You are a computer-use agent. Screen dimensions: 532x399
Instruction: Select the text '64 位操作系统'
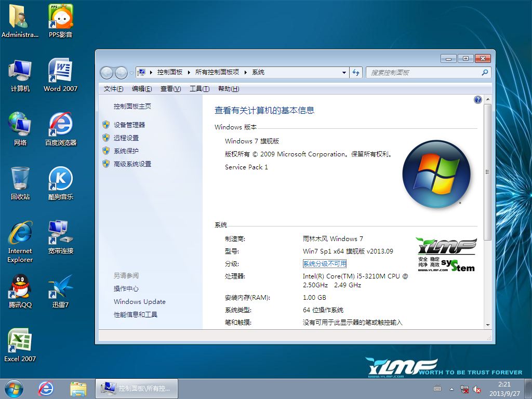click(323, 310)
